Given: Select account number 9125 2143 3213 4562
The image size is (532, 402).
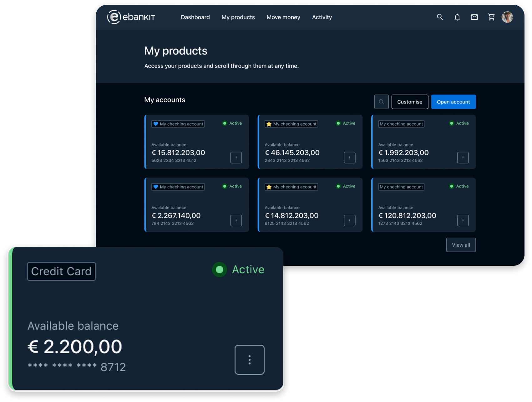Looking at the screenshot, I should [287, 223].
